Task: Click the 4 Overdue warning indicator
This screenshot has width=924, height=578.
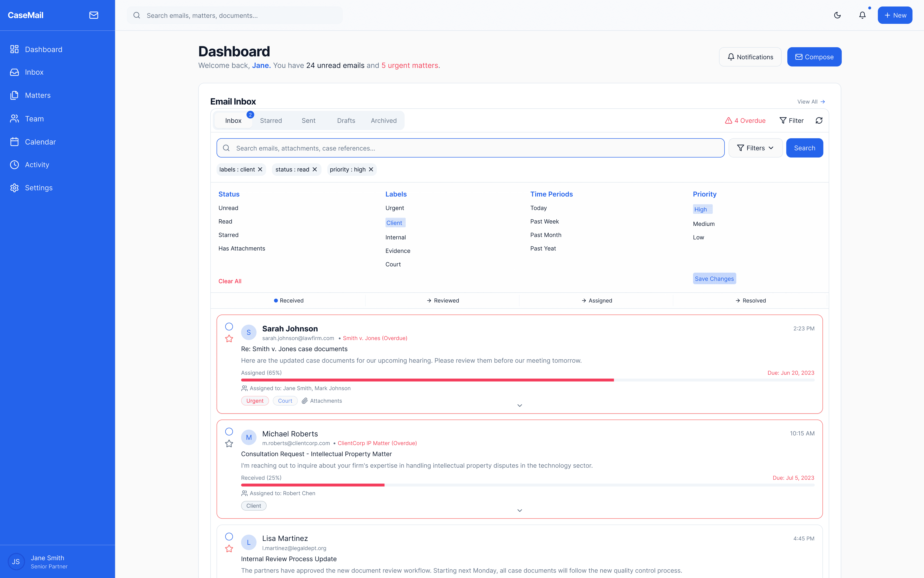Action: click(745, 120)
